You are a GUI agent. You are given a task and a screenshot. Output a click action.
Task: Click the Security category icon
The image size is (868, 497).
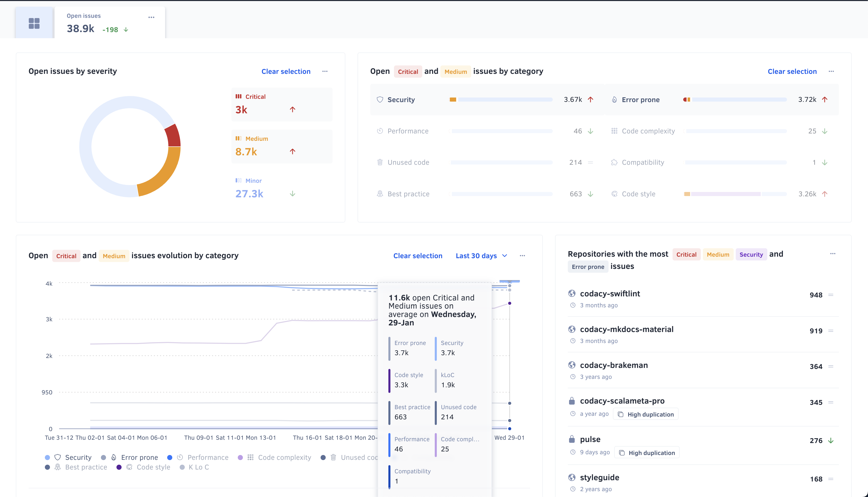[x=380, y=100]
